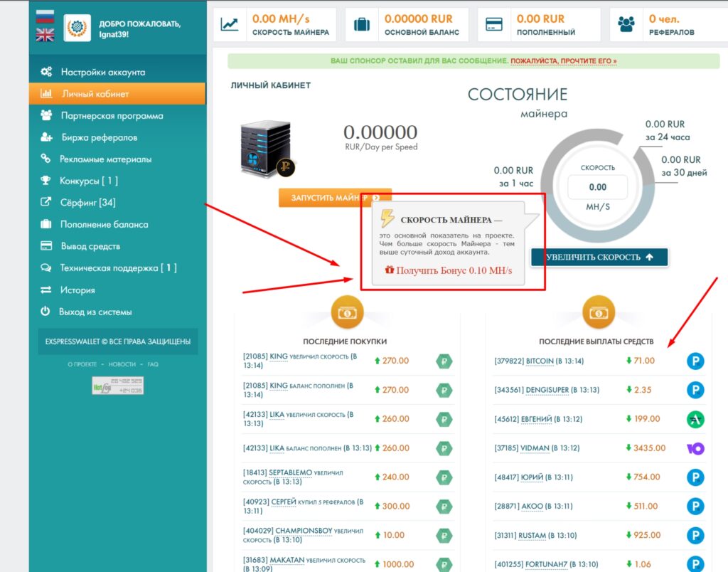This screenshot has height=572, width=728.
Task: Click the СЕРГЕЙ купил 5 рефералов link
Action: point(283,502)
